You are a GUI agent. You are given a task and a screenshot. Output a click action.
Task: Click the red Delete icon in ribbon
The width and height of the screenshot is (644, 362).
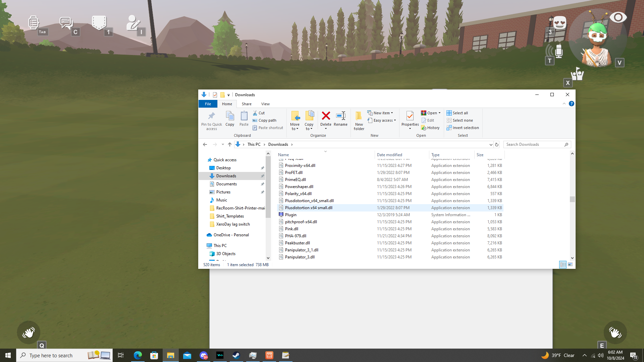(x=326, y=116)
